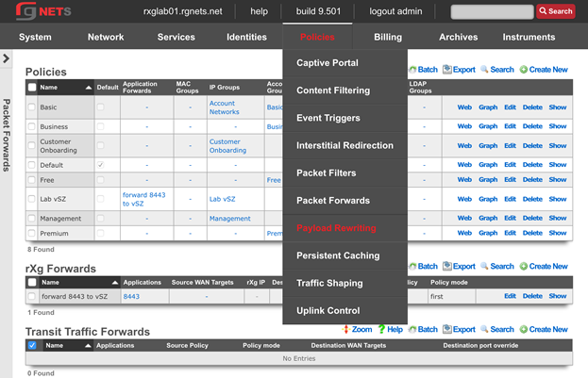Open Traffic Shaping from the menu
This screenshot has height=378, width=588.
click(345, 283)
